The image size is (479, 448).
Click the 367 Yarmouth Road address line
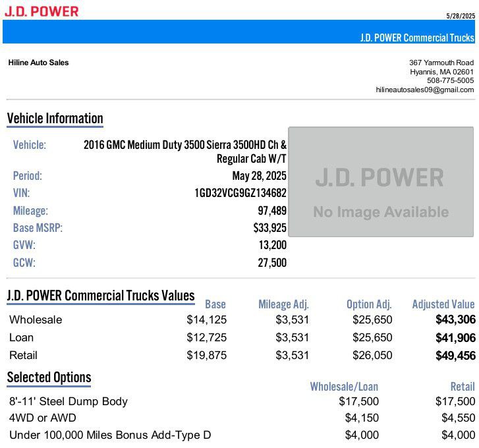[x=441, y=63]
